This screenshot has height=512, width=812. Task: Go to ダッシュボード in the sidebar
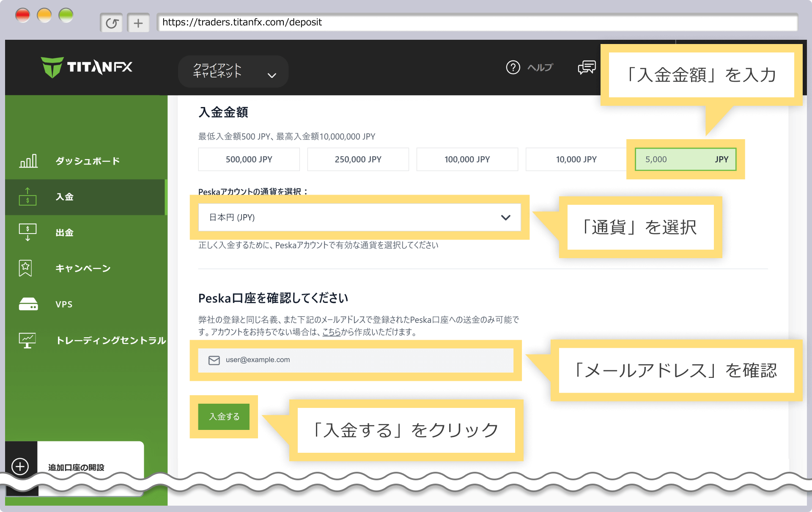[x=88, y=161]
